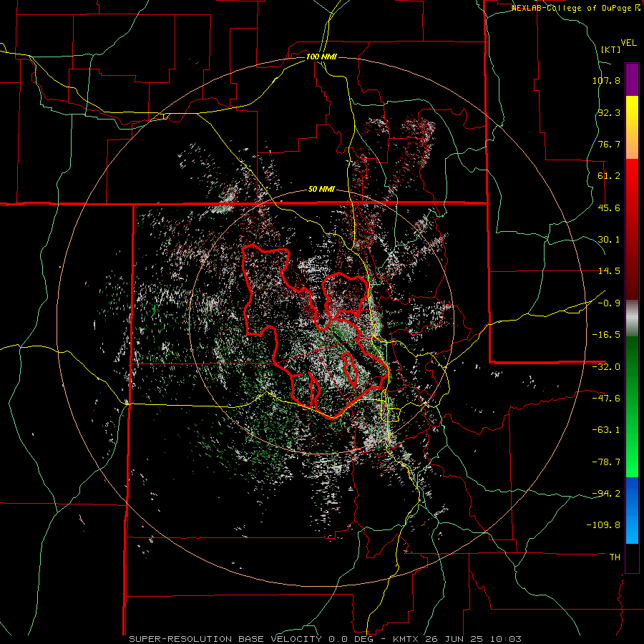Click the -94.2 velocity scale value
This screenshot has width=644, height=644.
click(606, 494)
